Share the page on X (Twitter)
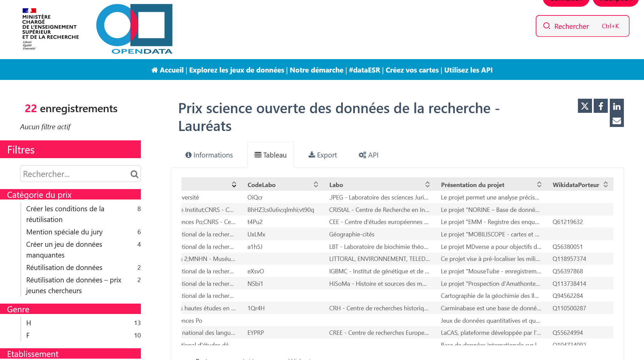Viewport: 644px width, 360px height. (x=585, y=106)
